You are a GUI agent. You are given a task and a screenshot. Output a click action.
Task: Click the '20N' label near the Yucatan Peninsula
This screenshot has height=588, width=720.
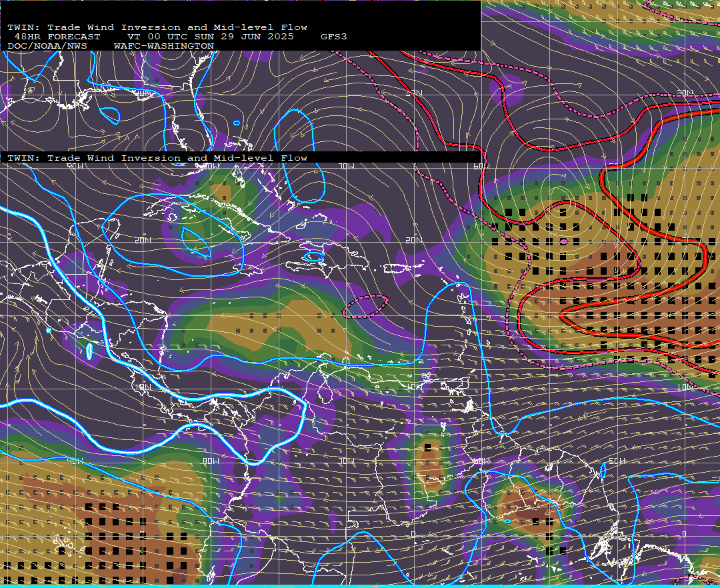click(143, 241)
